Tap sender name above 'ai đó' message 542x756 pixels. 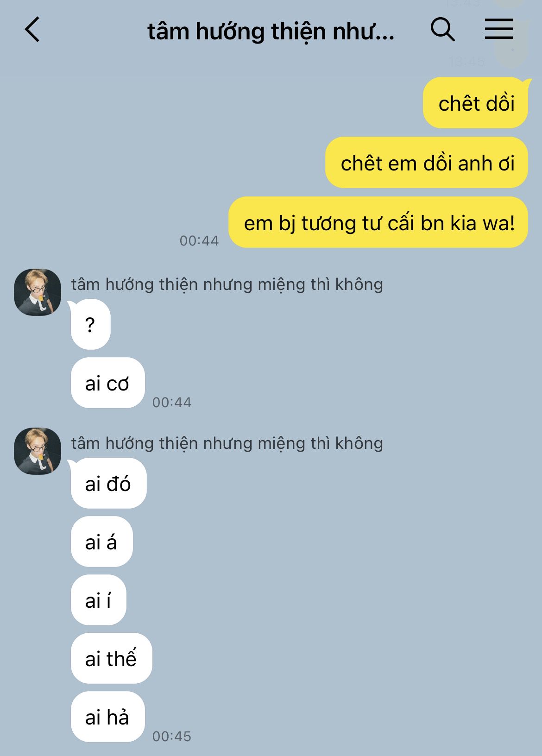click(x=227, y=443)
